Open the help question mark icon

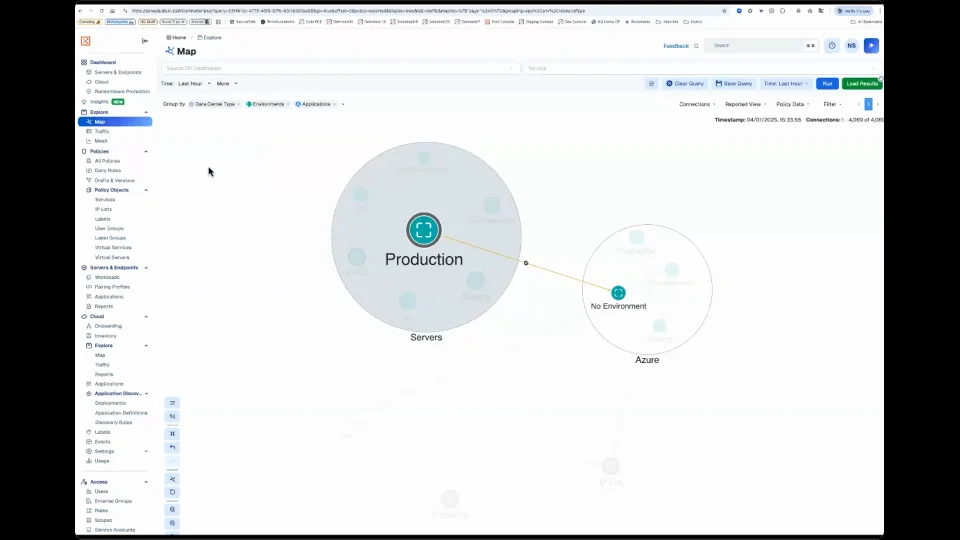pos(831,45)
